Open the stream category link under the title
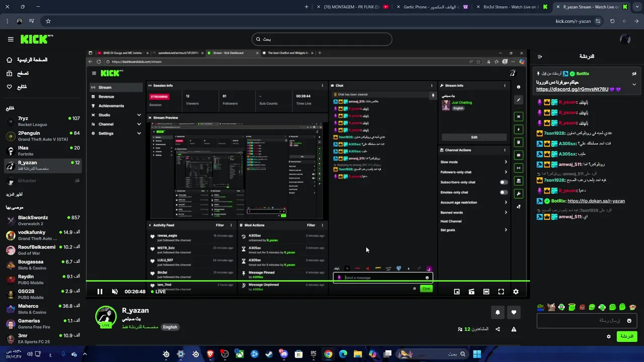This screenshot has width=644, height=362. coord(140,327)
